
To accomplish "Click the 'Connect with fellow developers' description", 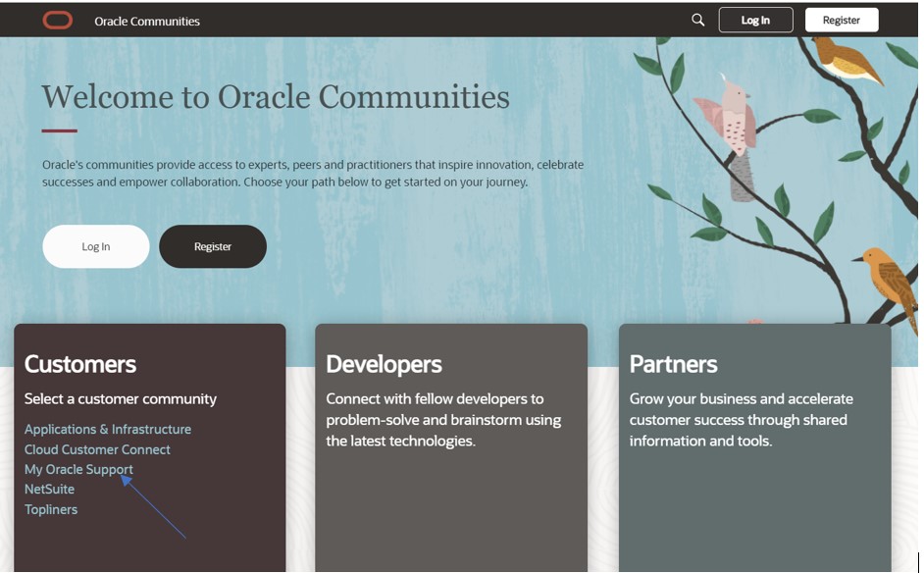I will click(443, 420).
